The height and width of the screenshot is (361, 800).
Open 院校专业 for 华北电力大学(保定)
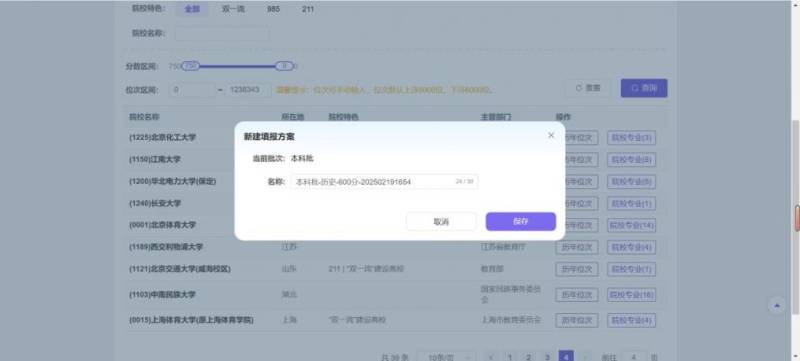tap(631, 182)
